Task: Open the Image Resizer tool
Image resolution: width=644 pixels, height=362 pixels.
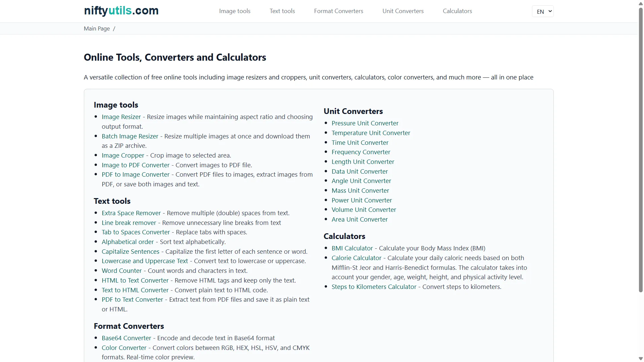Action: (121, 117)
